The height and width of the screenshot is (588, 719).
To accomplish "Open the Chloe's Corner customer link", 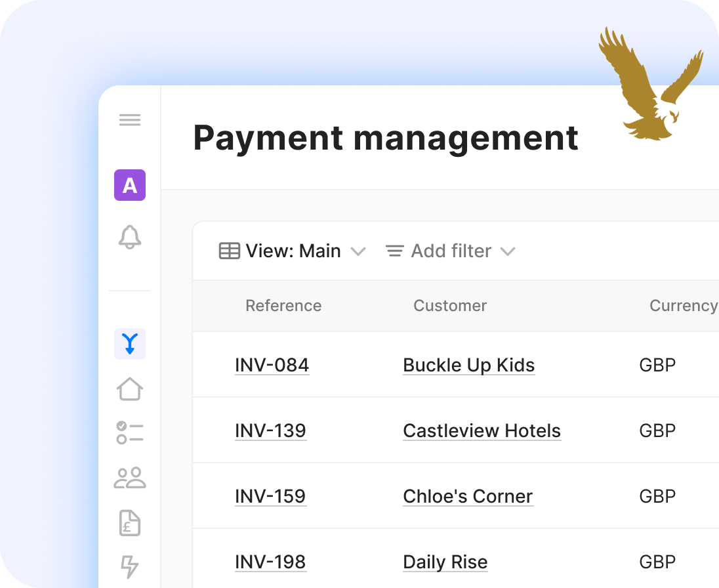I will 468,497.
